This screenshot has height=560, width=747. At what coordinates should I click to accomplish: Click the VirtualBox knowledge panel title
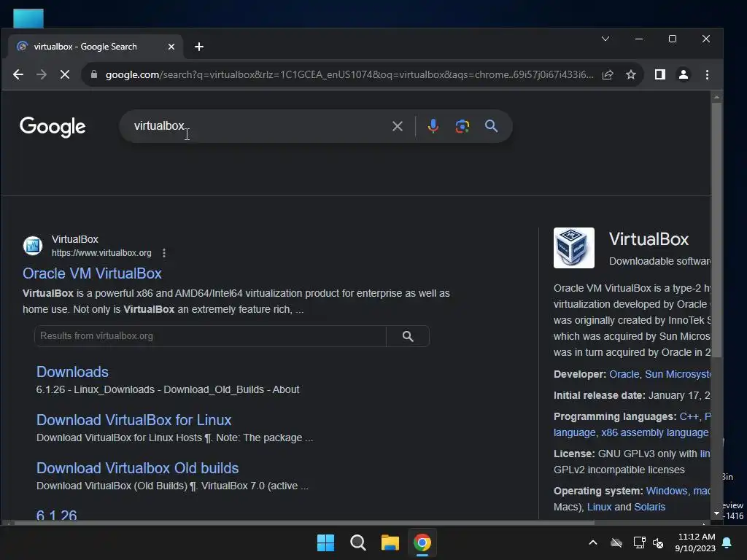[649, 239]
